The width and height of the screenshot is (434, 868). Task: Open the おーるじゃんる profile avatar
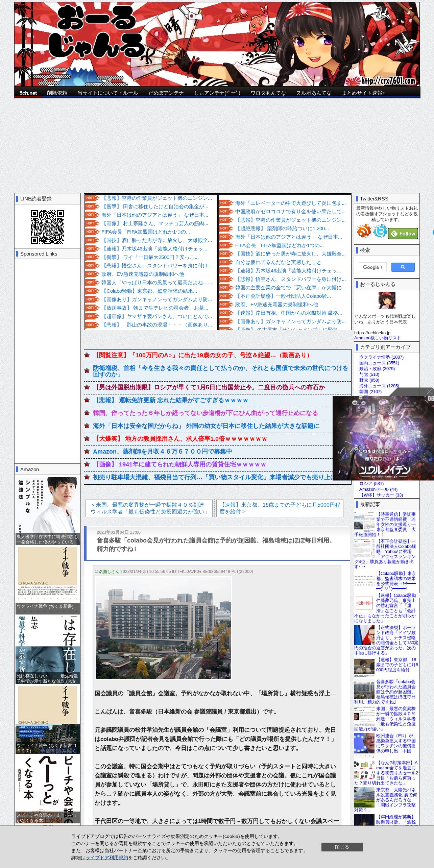(387, 300)
